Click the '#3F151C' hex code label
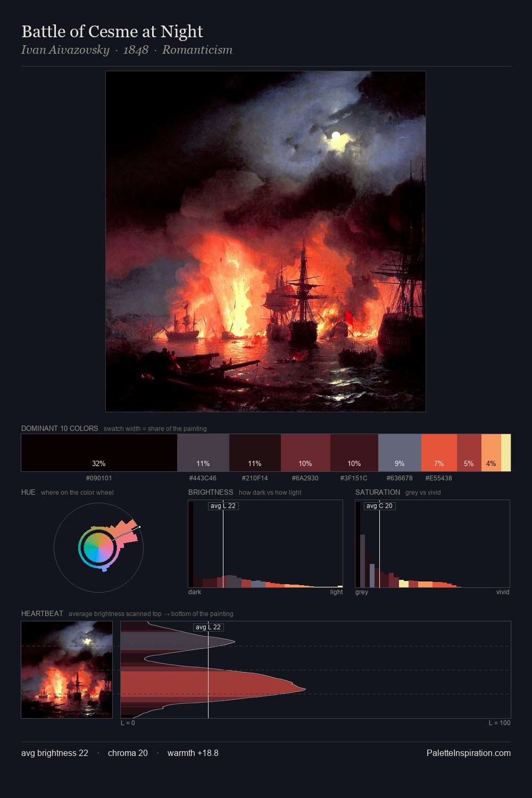Viewport: 532px width, 798px height. coord(354,478)
